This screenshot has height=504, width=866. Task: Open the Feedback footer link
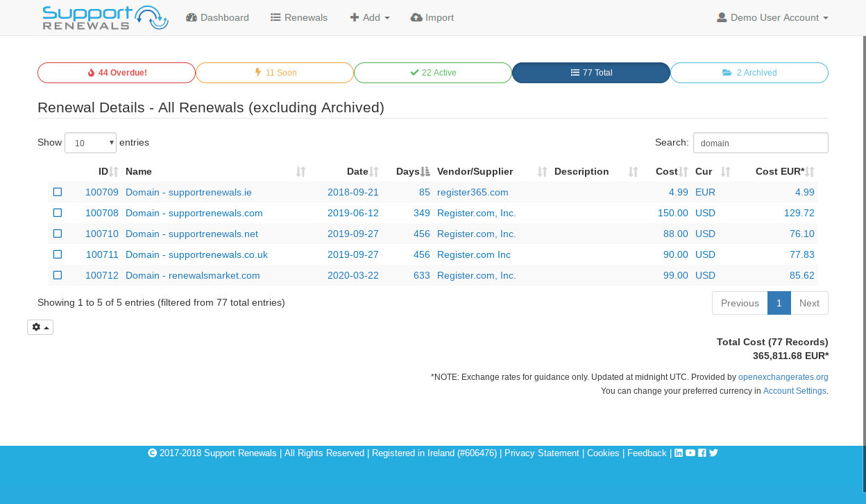(x=647, y=453)
